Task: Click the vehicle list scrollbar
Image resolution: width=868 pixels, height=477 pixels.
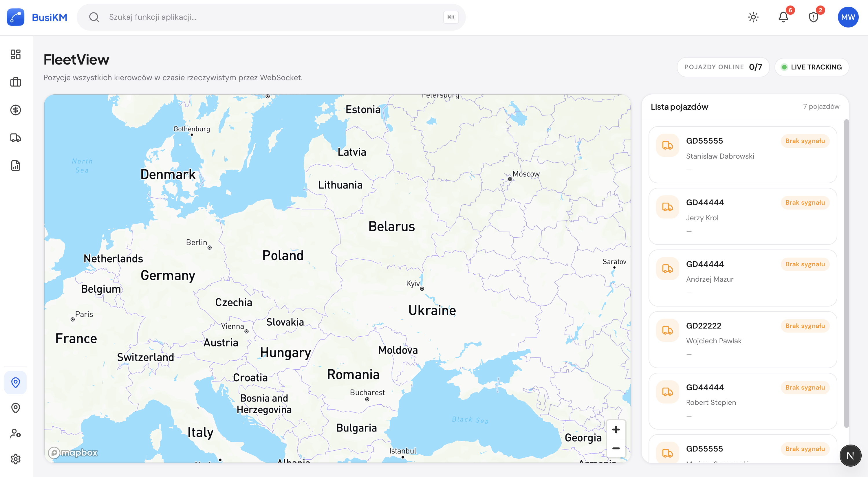Action: pyautogui.click(x=846, y=273)
